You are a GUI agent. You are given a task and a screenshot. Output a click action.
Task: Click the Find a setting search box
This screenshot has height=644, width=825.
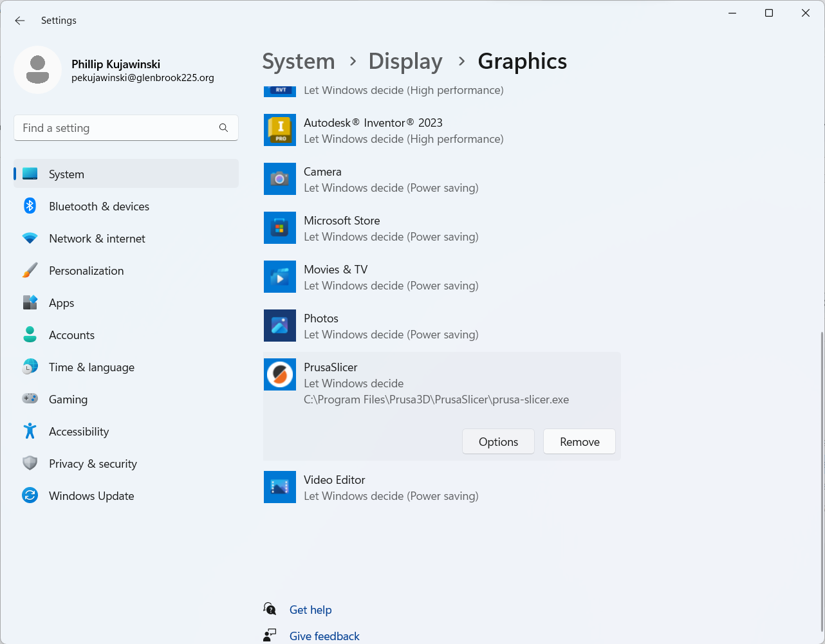coord(126,128)
